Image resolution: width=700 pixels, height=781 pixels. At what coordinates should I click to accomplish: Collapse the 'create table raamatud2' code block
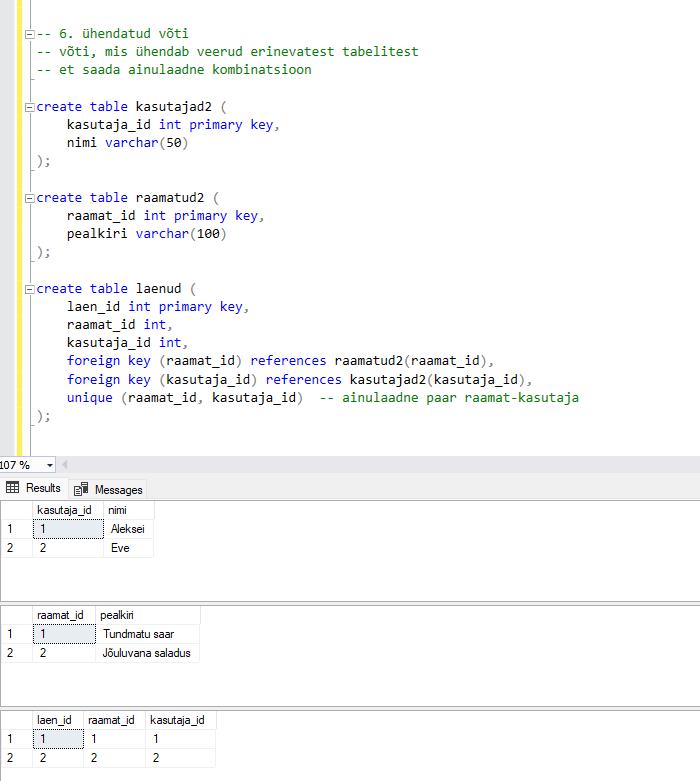pos(31,198)
